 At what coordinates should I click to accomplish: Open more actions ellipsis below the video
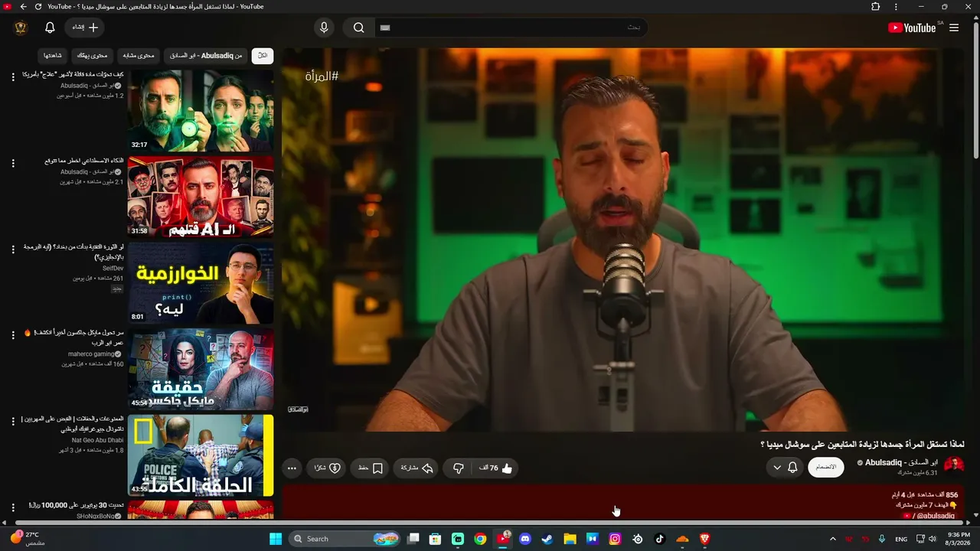tap(292, 468)
